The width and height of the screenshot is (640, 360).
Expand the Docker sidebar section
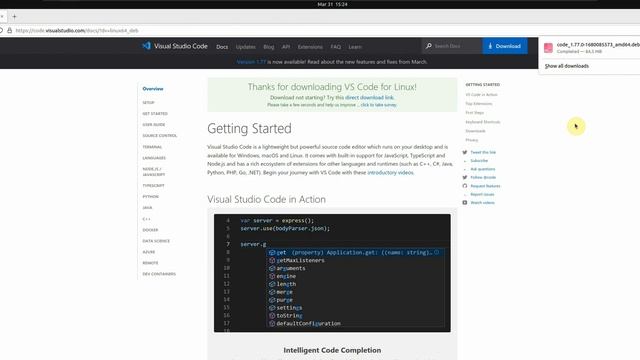tap(150, 230)
